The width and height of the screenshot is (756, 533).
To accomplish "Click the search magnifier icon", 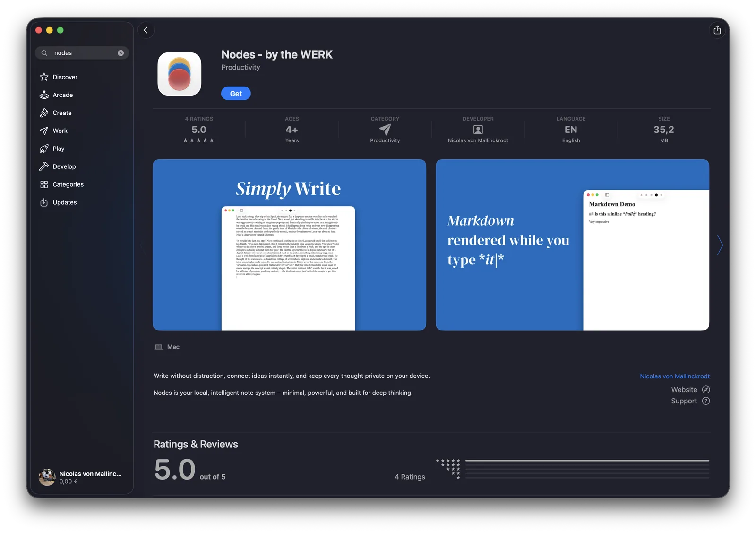I will (x=44, y=53).
